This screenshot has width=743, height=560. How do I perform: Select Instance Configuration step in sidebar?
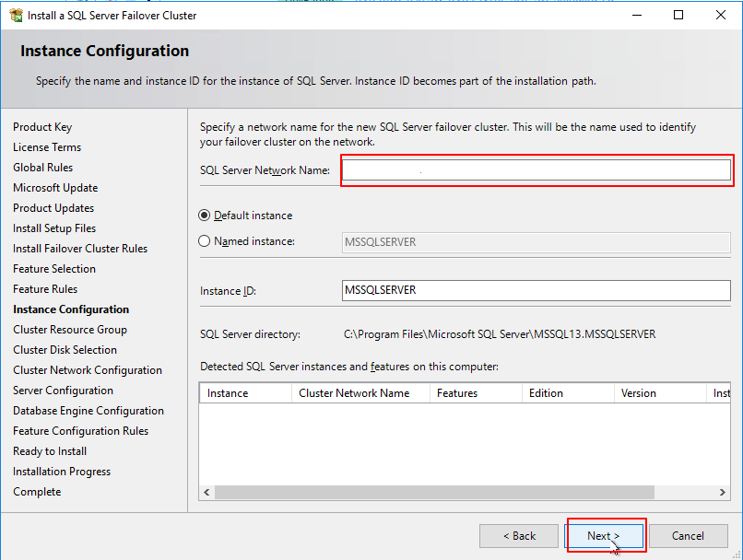71,309
